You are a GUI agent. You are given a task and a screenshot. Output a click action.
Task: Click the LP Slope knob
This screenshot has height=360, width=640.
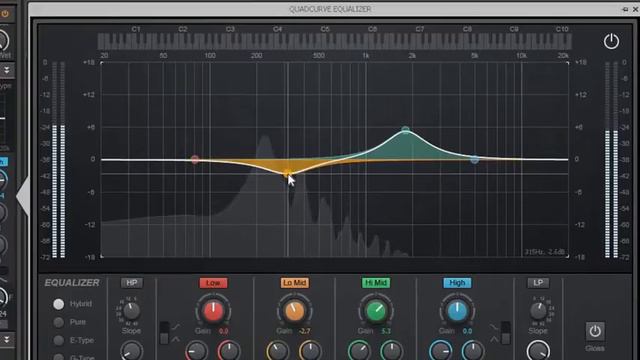(x=538, y=311)
